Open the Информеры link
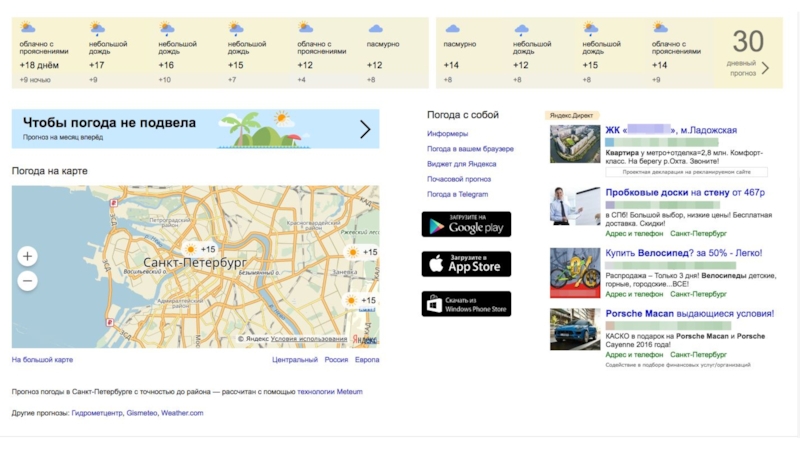Screen dimensions: 800x450 click(x=447, y=134)
